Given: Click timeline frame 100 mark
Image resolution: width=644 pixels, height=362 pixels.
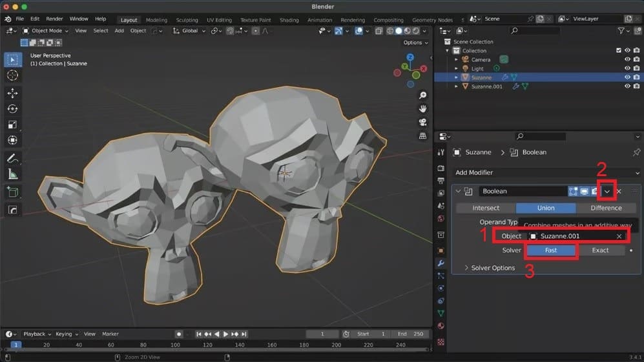Looking at the screenshot, I should 176,345.
